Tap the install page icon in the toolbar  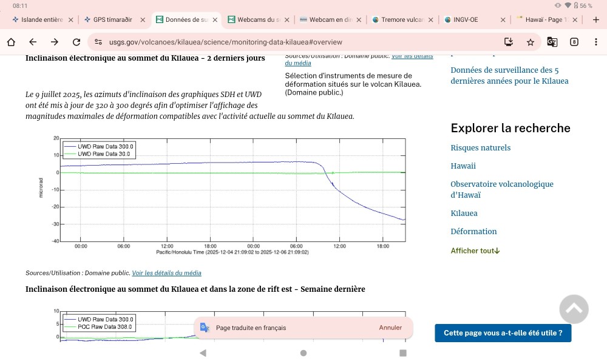coord(508,42)
